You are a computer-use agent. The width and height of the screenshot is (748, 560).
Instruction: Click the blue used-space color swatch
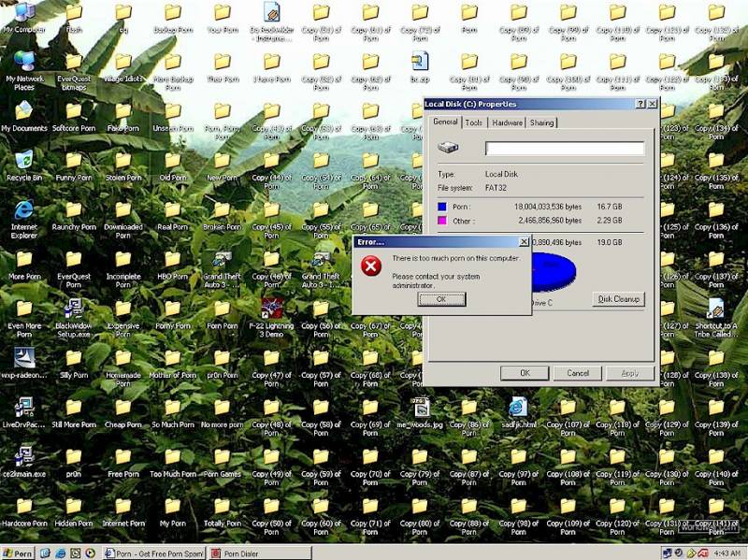tap(441, 207)
